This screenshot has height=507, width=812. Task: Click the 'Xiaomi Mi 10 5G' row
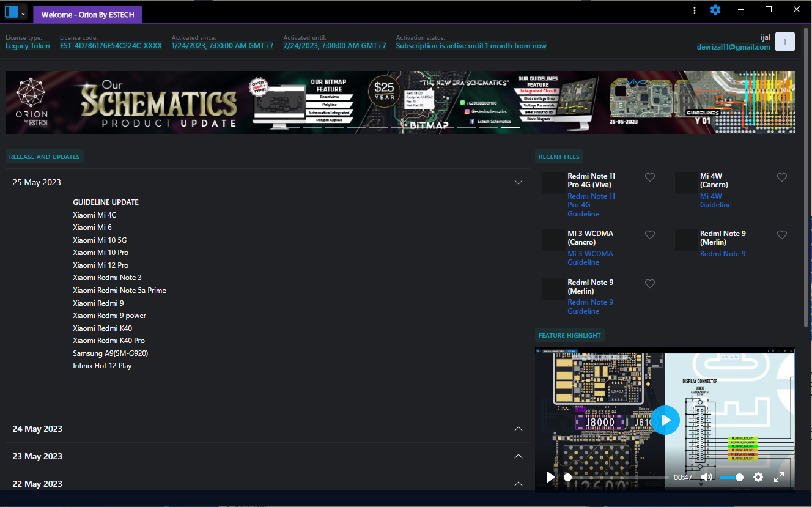coord(100,240)
